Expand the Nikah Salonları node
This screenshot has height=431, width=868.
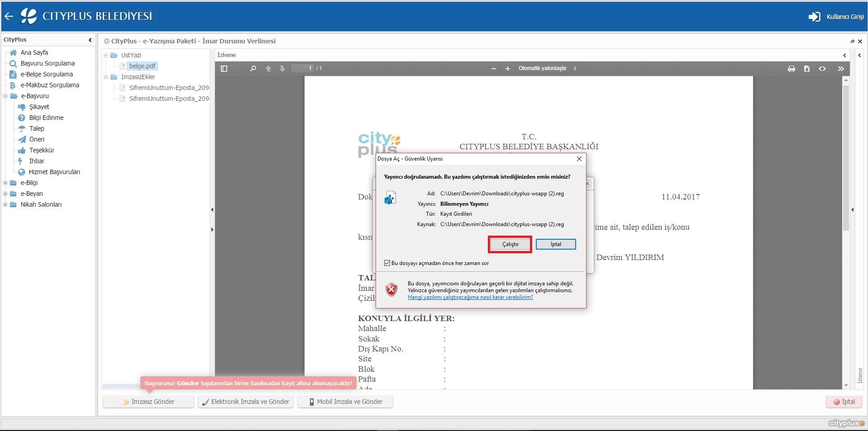click(x=5, y=204)
